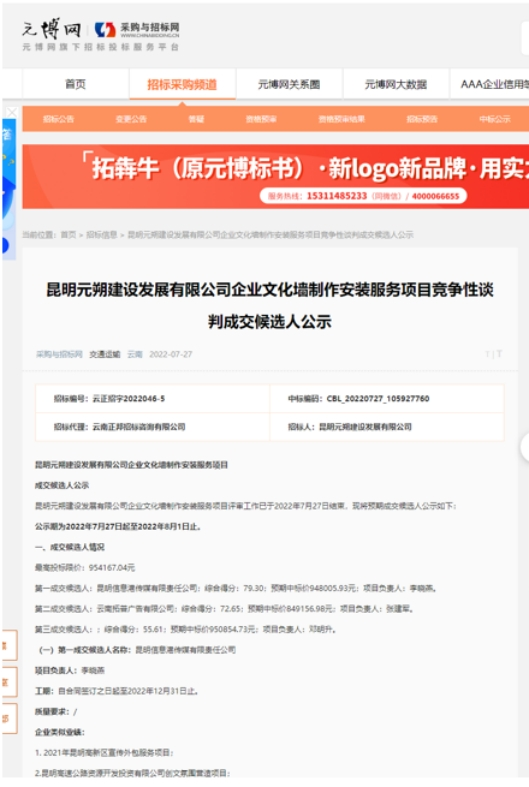Click the 采购与招标网 source link below the title

59,354
